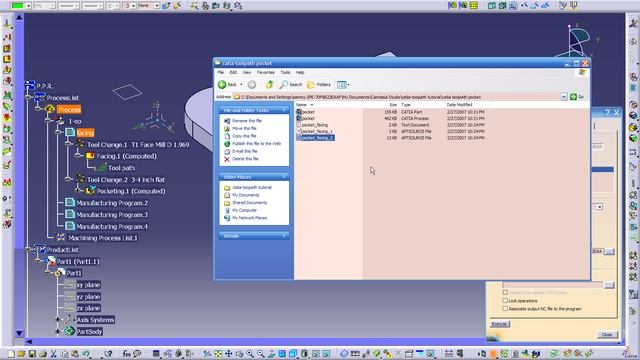Open the View menu in explorer
This screenshot has height=360, width=640.
pos(247,72)
